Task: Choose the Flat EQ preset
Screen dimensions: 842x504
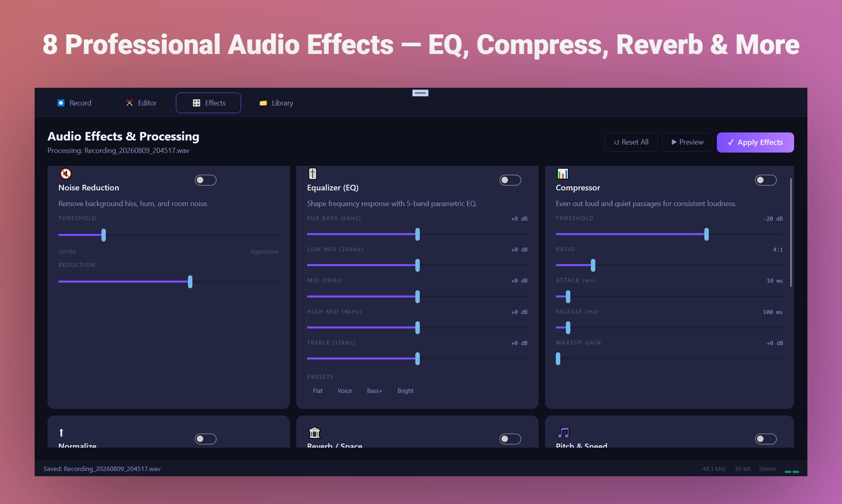Action: coord(318,391)
